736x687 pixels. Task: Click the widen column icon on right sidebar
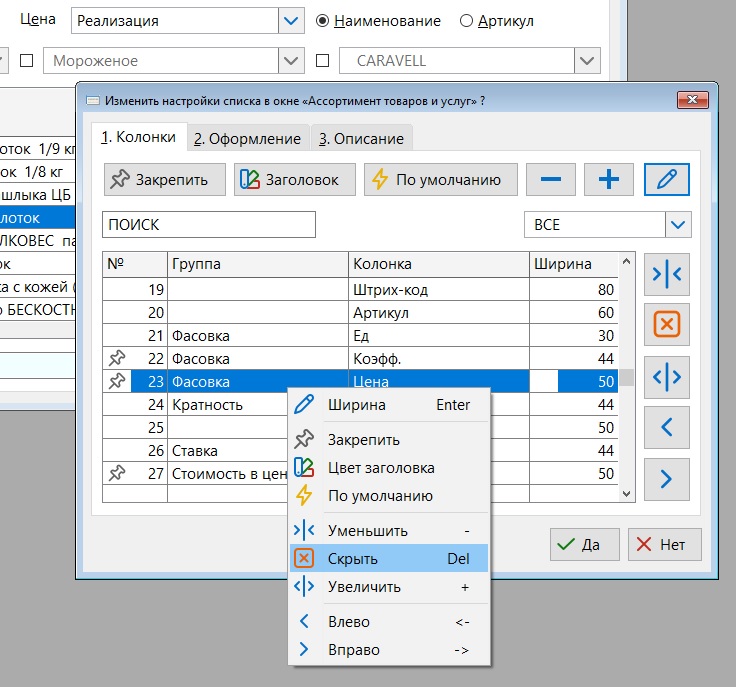click(667, 377)
